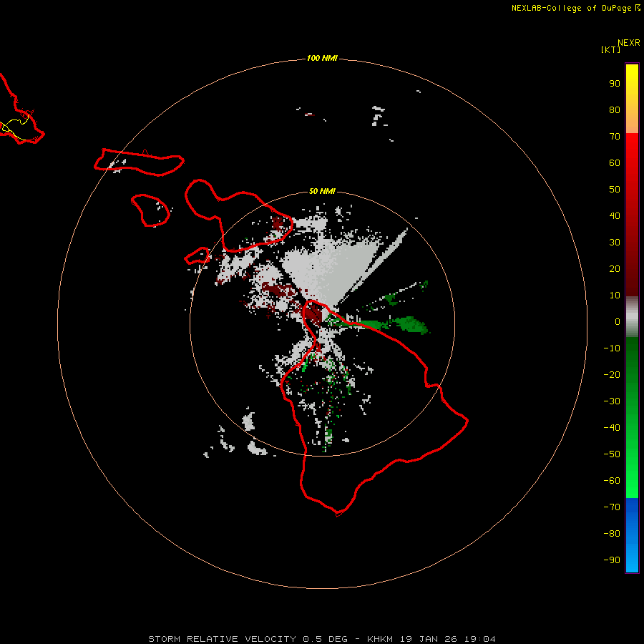This screenshot has height=644, width=644.
Task: Click the -10 value on velocity scale
Action: tap(612, 348)
